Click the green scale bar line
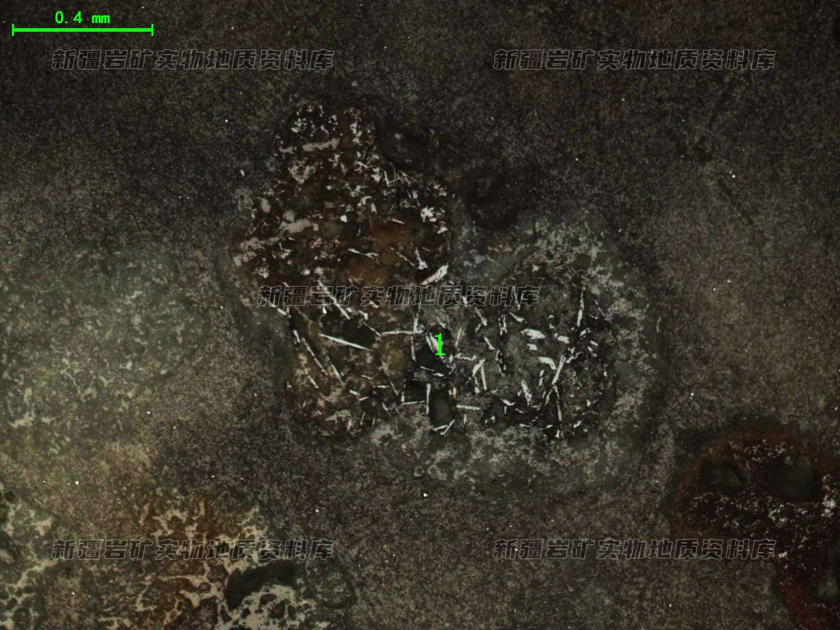Image resolution: width=840 pixels, height=630 pixels. (x=82, y=30)
